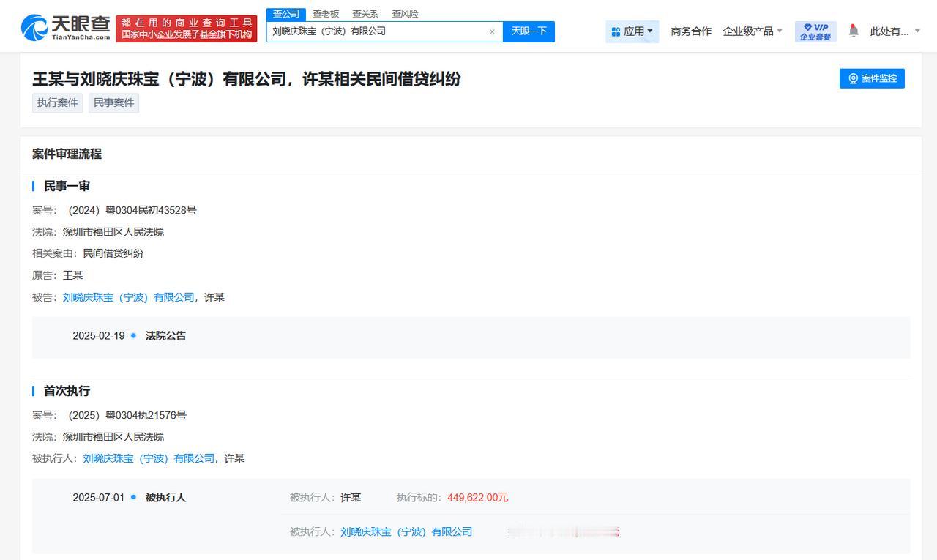Click the 首次执行 section heading
The image size is (937, 560).
(x=67, y=391)
